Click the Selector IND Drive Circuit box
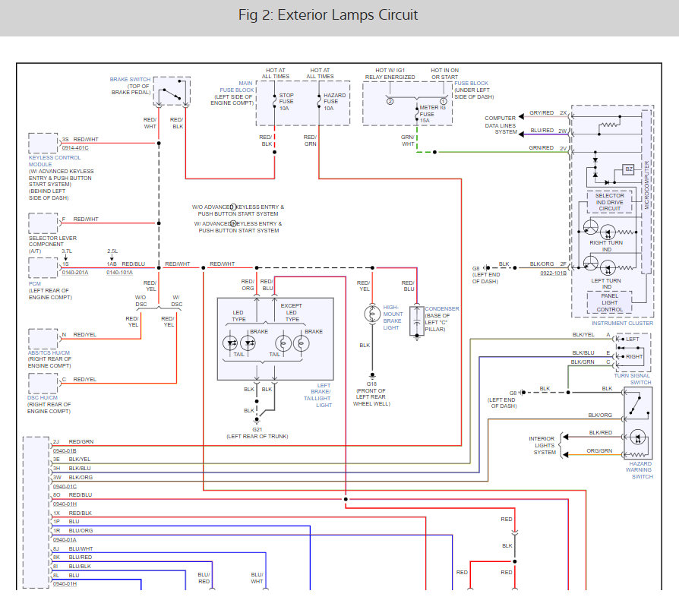This screenshot has height=616, width=679. pos(610,201)
